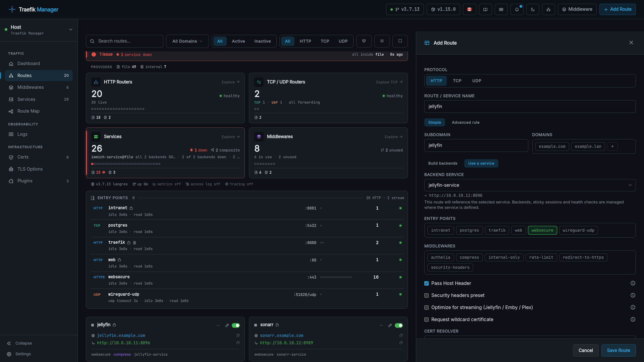This screenshot has width=644, height=362.
Task: Edit the jellyfin route with pencil icon
Action: click(x=227, y=325)
